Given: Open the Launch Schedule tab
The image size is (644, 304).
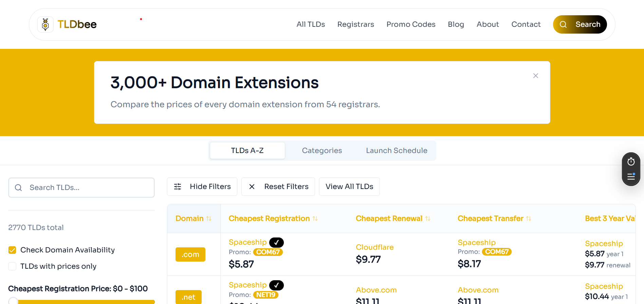Looking at the screenshot, I should pyautogui.click(x=397, y=151).
